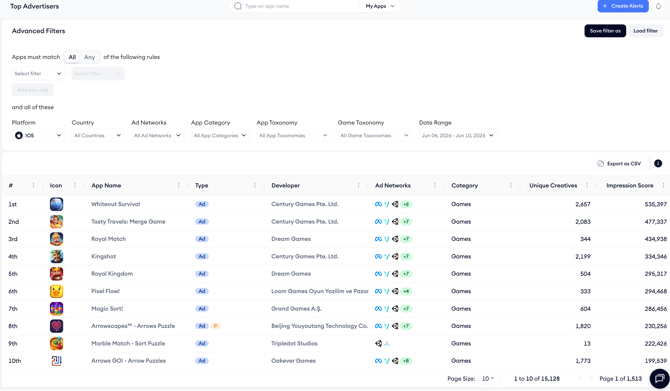Open the first Select filter dropdown
This screenshot has width=670, height=391.
click(x=38, y=73)
